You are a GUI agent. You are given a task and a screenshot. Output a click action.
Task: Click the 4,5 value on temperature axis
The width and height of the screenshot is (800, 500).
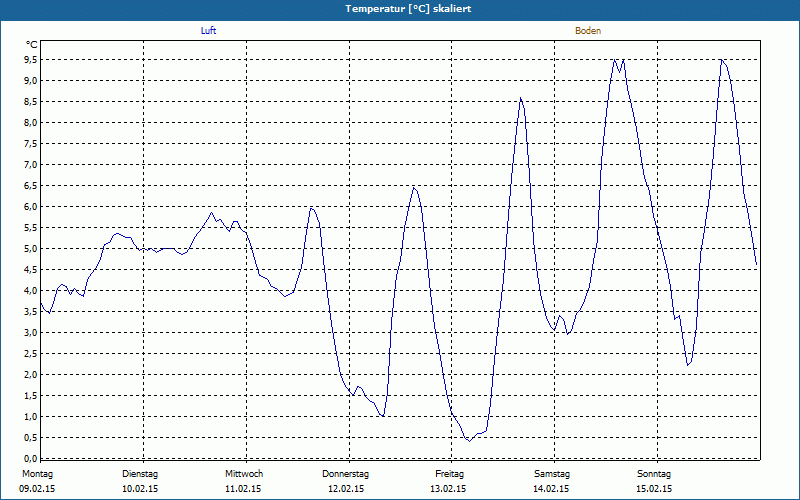click(30, 269)
